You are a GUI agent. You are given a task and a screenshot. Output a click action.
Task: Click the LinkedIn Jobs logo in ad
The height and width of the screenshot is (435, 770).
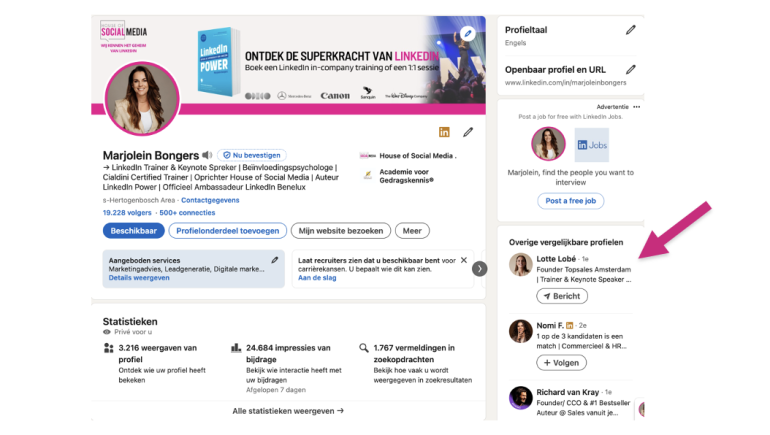click(x=592, y=145)
